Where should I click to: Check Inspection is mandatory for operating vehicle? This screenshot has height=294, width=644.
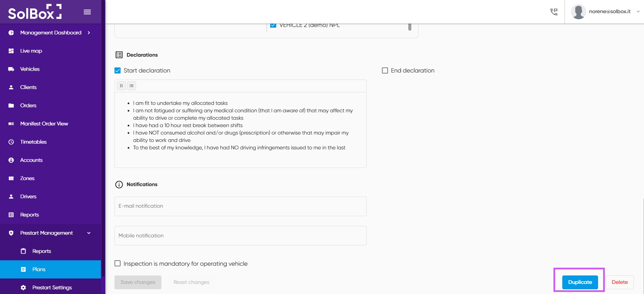(x=118, y=263)
